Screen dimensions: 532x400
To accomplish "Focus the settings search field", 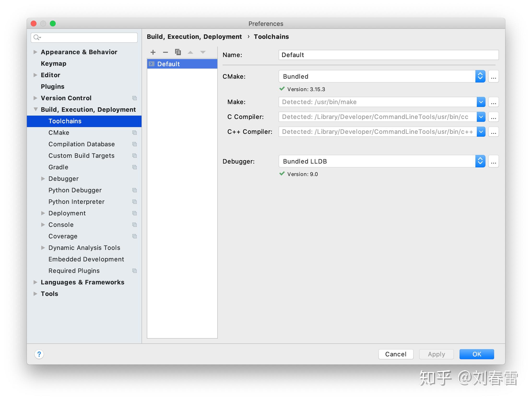I will pyautogui.click(x=84, y=37).
